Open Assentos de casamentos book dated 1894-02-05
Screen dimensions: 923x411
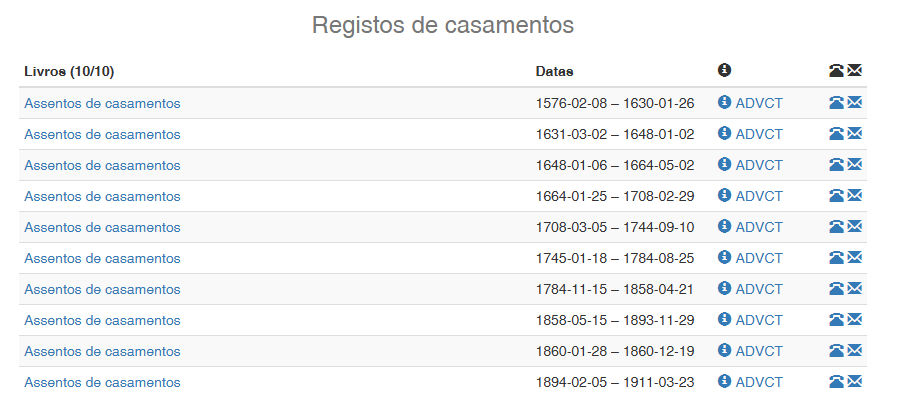(x=102, y=382)
